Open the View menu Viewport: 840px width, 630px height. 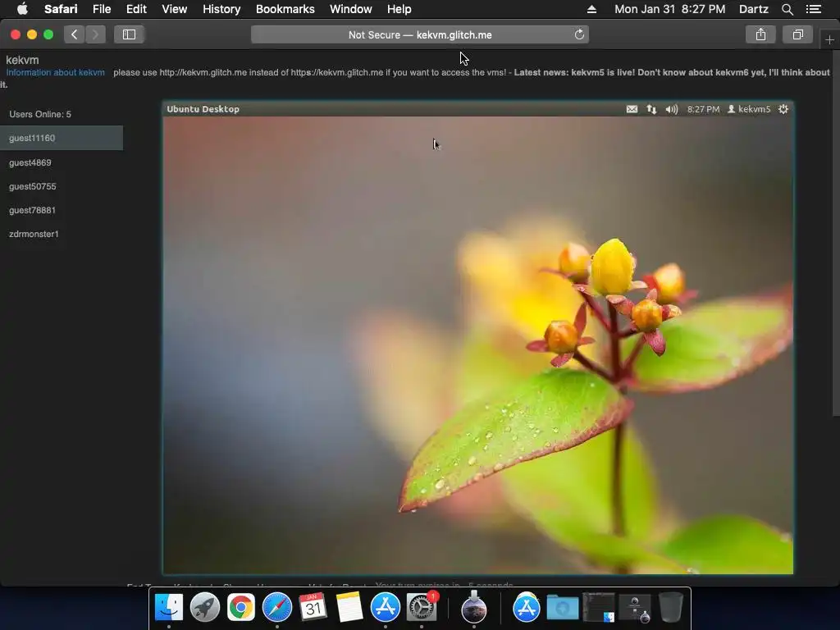tap(175, 9)
